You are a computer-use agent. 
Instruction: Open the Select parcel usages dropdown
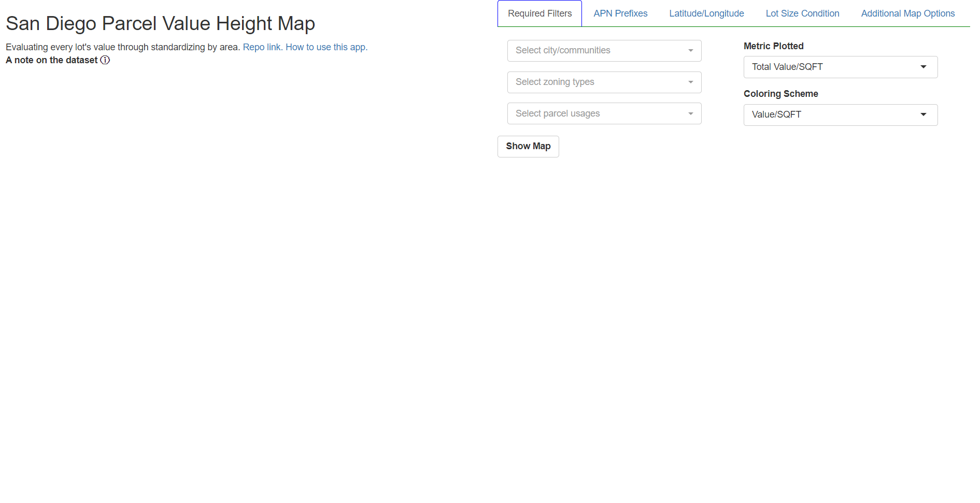point(604,113)
